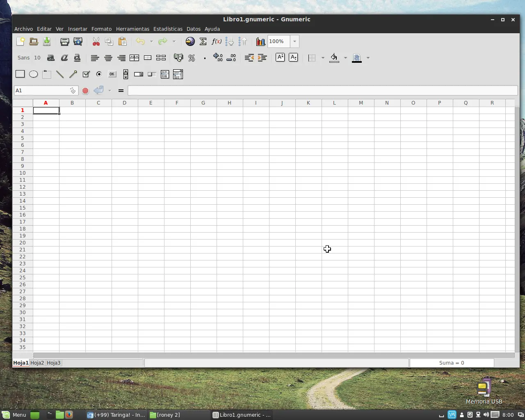Insert a checkbox form control

click(x=86, y=74)
